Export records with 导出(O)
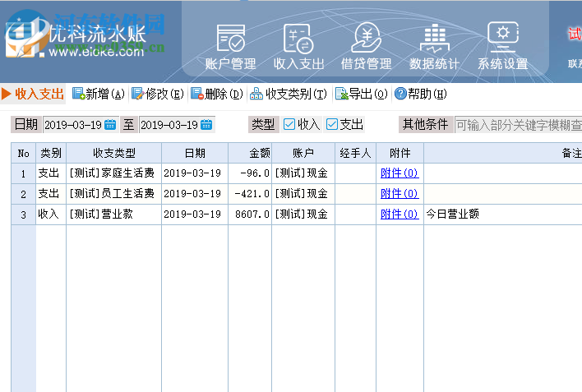This screenshot has width=582, height=392. [x=362, y=94]
